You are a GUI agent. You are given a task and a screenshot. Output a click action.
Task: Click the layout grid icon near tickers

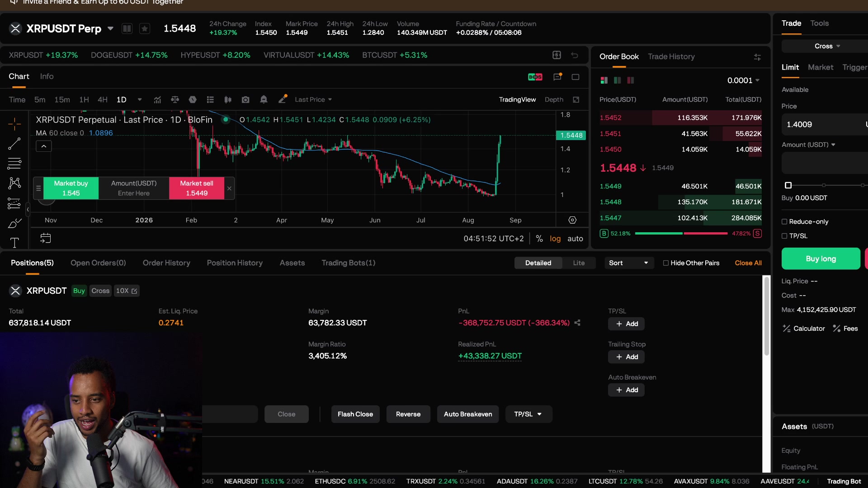point(557,55)
